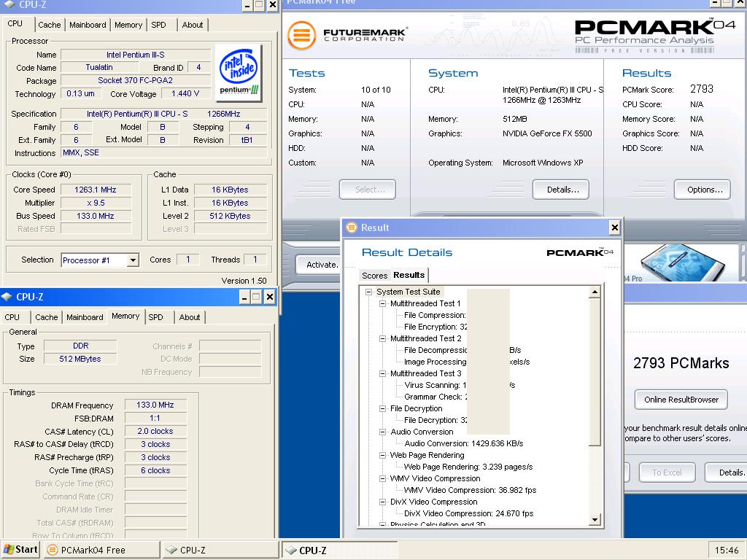Click the To Excel button
Image resolution: width=747 pixels, height=560 pixels.
667,472
